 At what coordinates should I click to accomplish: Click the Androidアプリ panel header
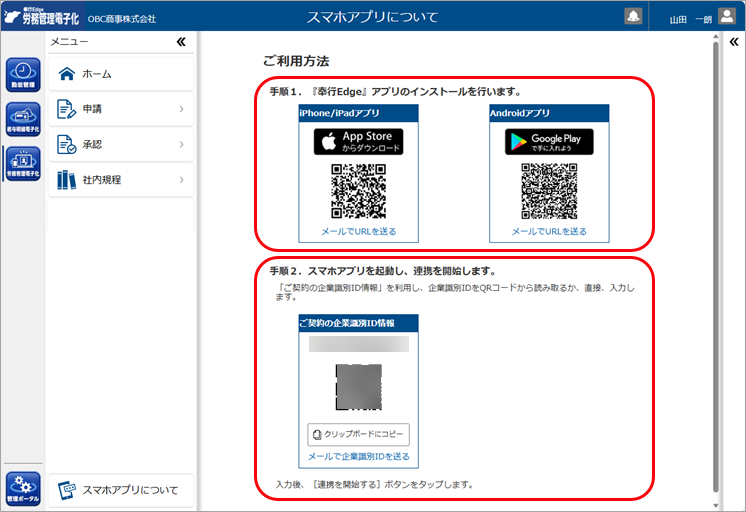(x=549, y=113)
